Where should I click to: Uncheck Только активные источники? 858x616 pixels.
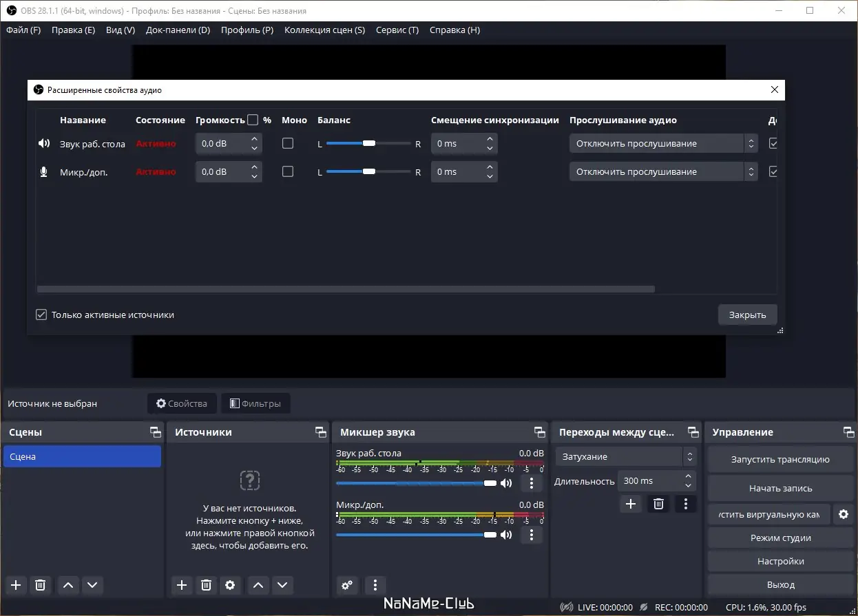point(41,315)
